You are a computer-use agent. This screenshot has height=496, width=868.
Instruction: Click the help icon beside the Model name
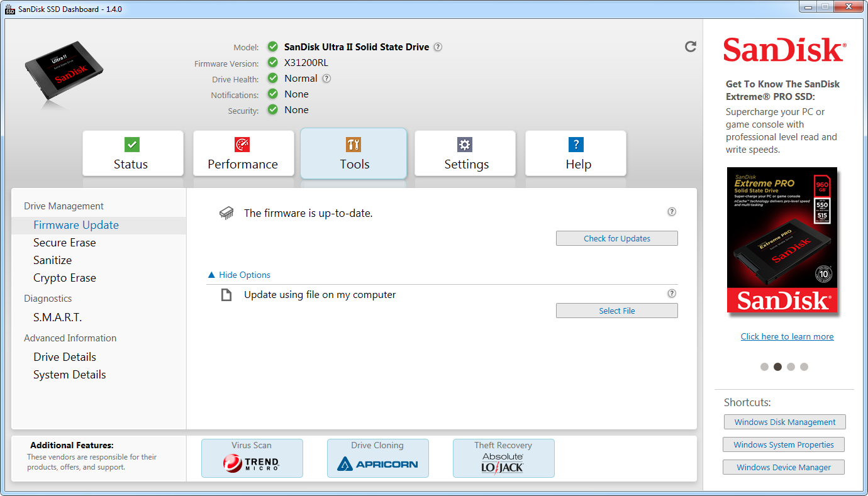click(438, 47)
